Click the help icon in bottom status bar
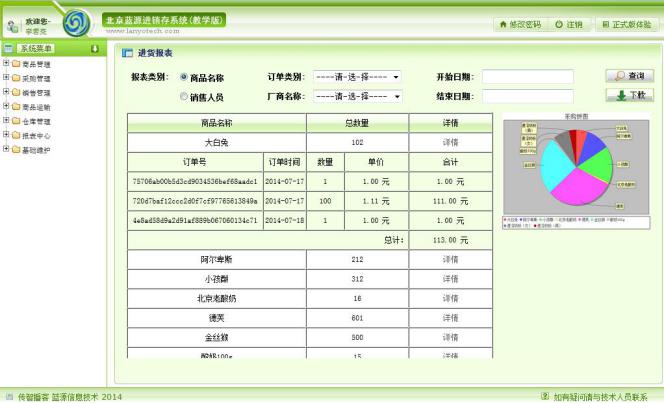664x403 pixels. (x=545, y=396)
